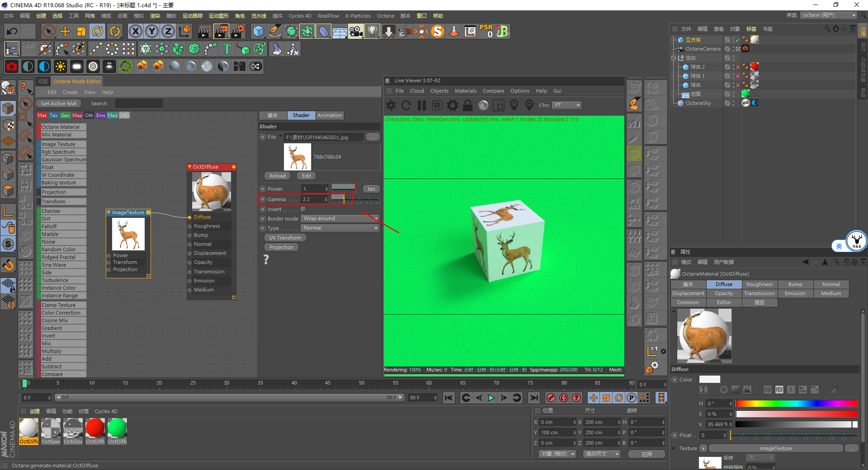The height and width of the screenshot is (470, 868).
Task: Click the Octane scatter green ring icon
Action: 125,66
